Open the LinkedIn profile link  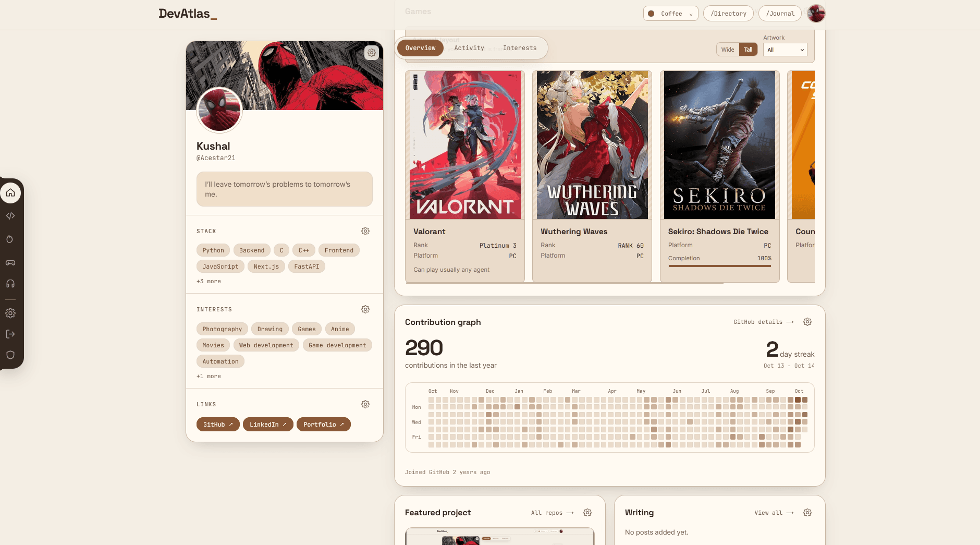click(268, 425)
